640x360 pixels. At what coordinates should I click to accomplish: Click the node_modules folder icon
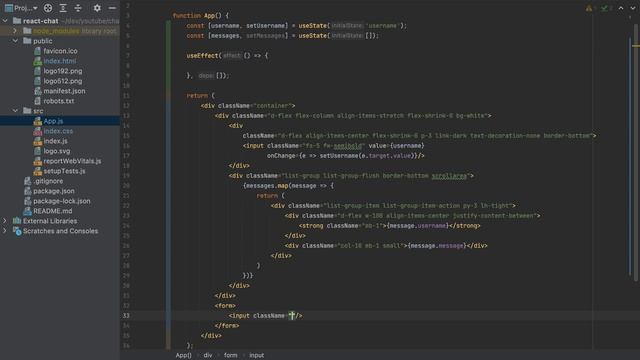(x=27, y=31)
